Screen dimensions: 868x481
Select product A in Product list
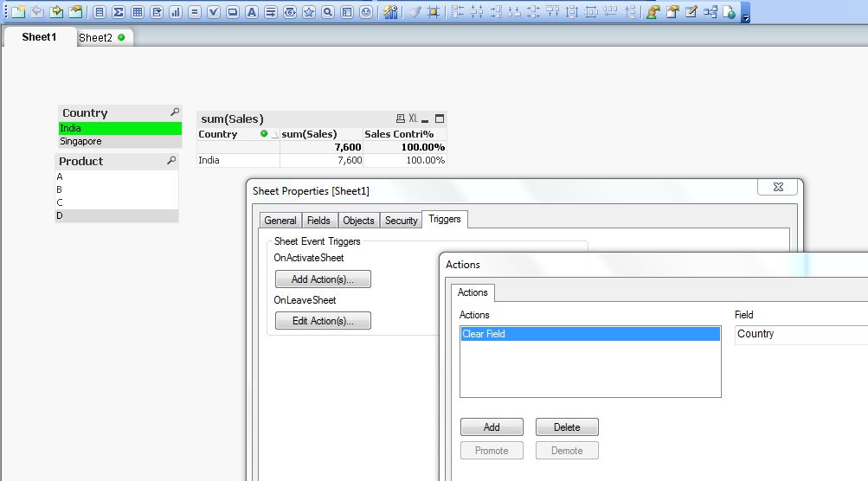tap(117, 176)
